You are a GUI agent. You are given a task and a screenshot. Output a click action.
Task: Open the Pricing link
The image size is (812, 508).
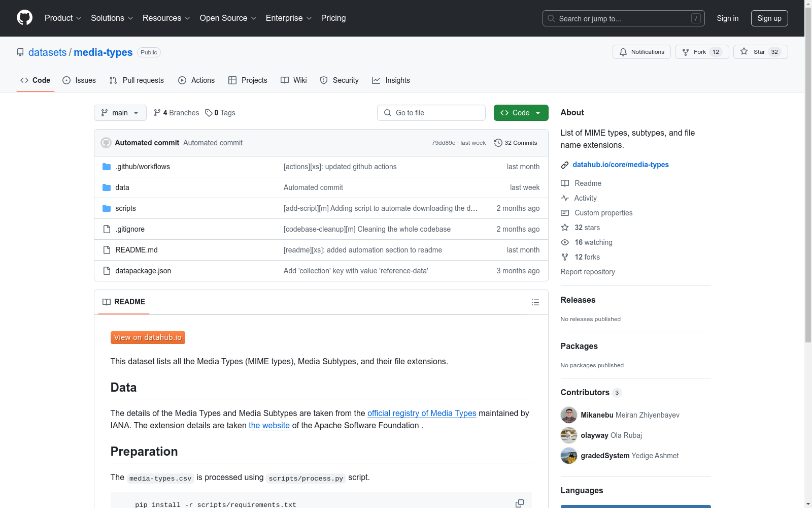coord(333,18)
